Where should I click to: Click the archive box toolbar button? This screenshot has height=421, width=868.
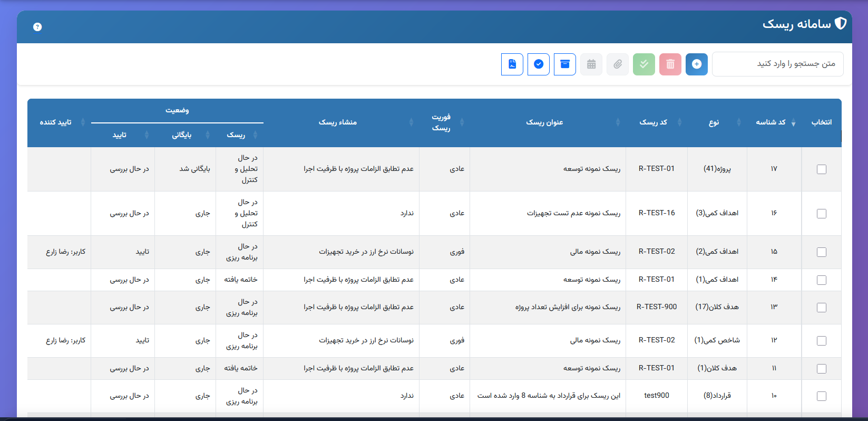coord(565,64)
